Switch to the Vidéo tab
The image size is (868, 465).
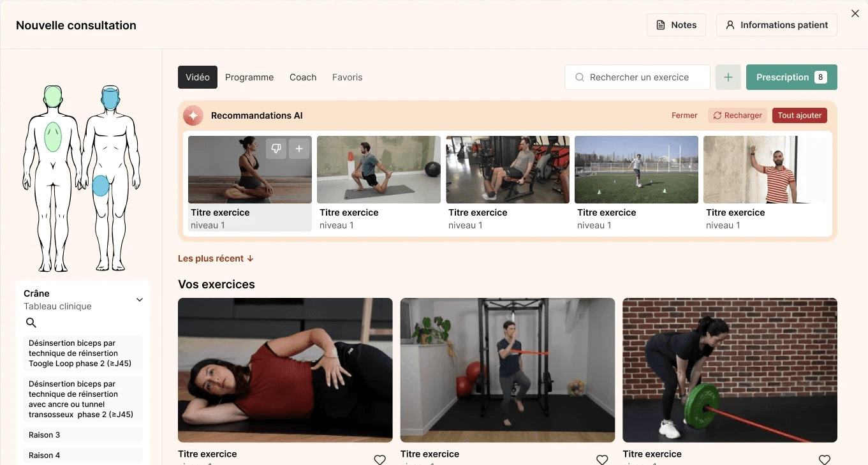198,77
